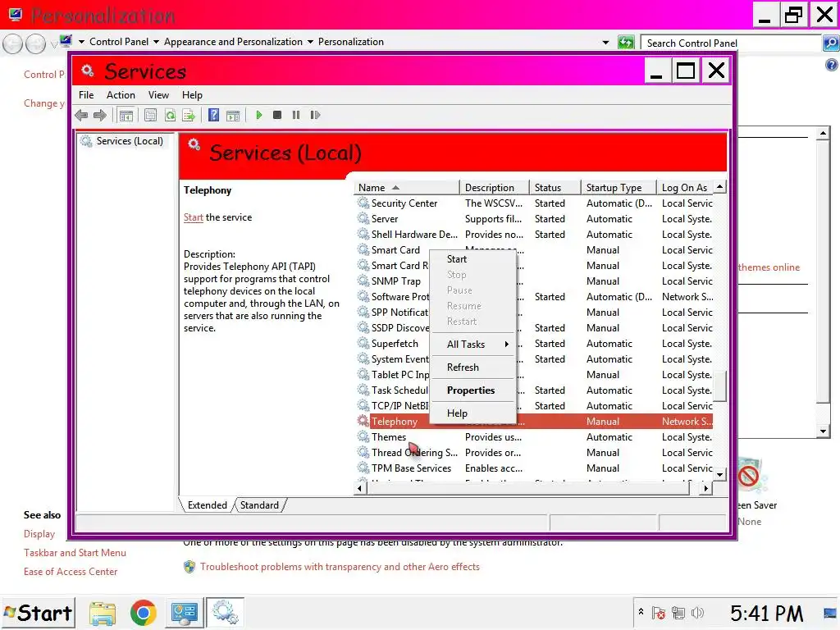Open the File menu in Services
840x630 pixels.
click(86, 95)
